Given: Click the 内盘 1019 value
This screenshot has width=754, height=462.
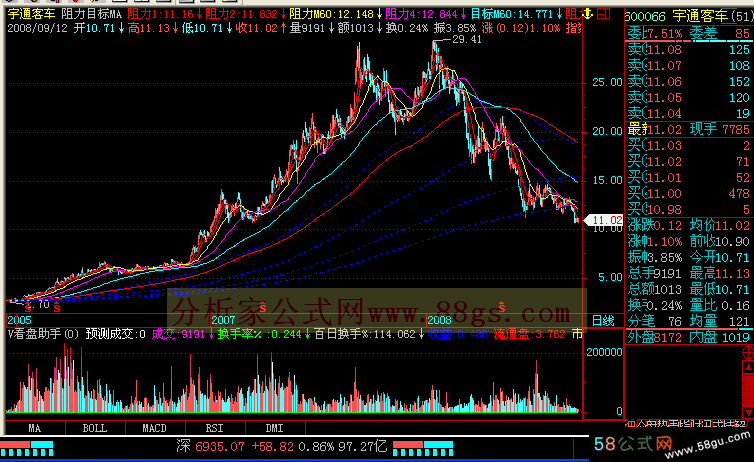Looking at the screenshot, I should click(720, 337).
